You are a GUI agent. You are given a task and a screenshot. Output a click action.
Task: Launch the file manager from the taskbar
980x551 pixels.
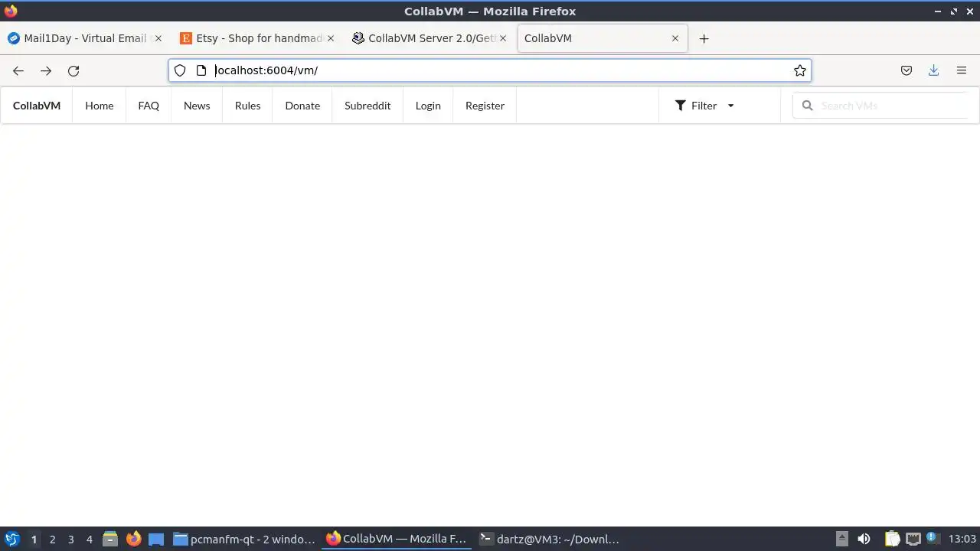110,539
